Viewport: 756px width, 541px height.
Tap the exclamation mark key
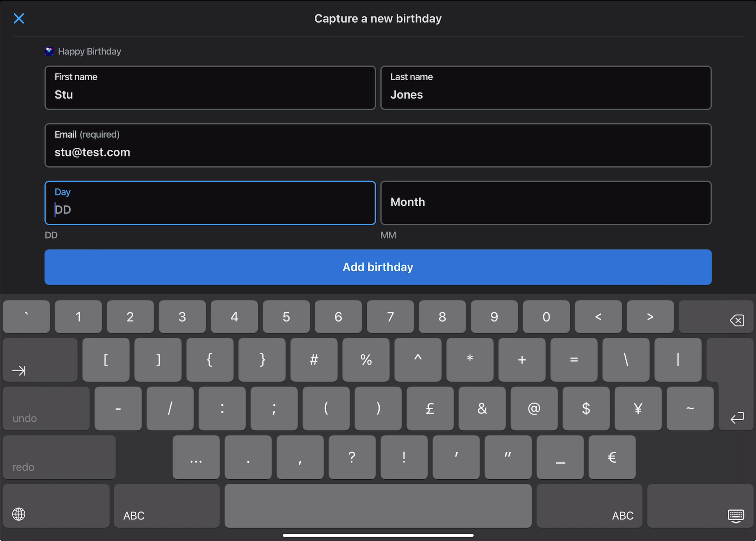404,457
